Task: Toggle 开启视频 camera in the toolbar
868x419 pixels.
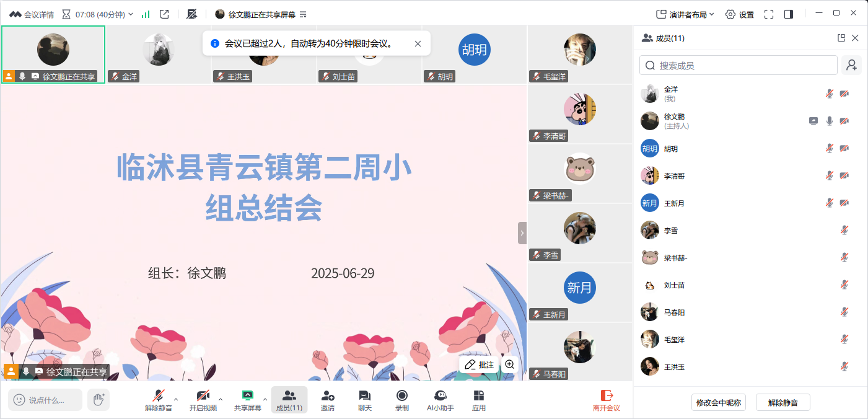Action: (203, 400)
